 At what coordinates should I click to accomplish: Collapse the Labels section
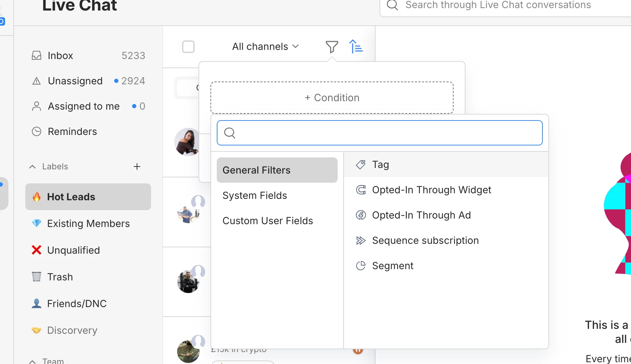point(32,167)
